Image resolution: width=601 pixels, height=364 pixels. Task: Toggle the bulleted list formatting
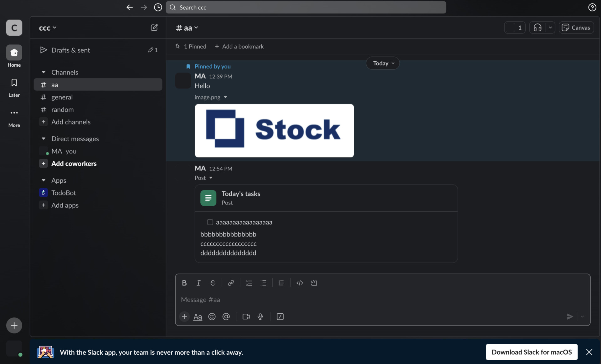click(x=264, y=283)
